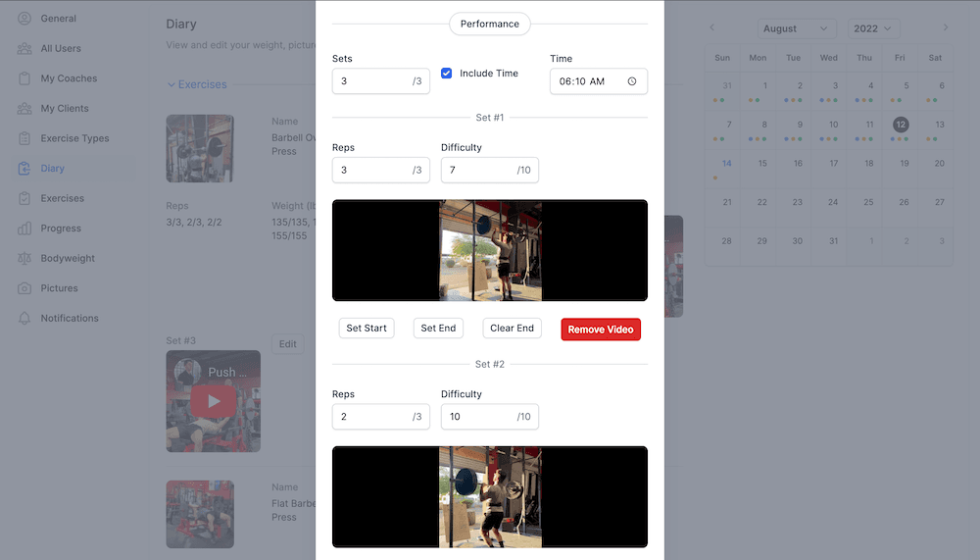Click the Exercise Types clipboard icon
The image size is (980, 560).
click(24, 138)
